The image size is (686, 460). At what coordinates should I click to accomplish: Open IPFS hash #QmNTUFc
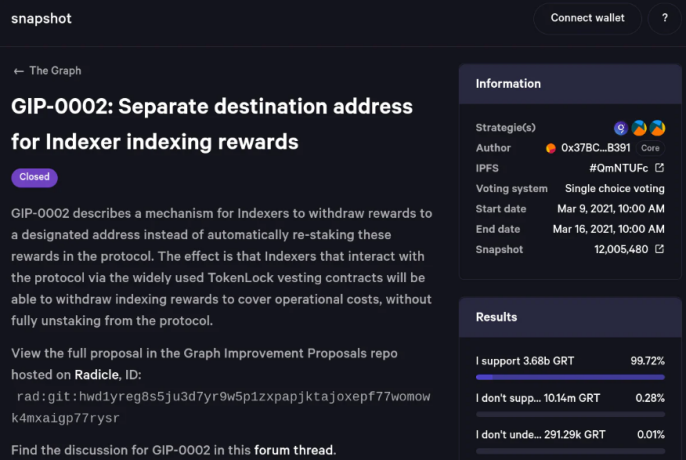(618, 168)
